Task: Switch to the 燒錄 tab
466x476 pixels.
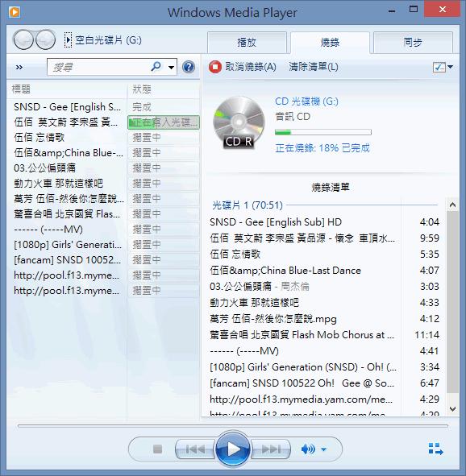Action: 330,42
